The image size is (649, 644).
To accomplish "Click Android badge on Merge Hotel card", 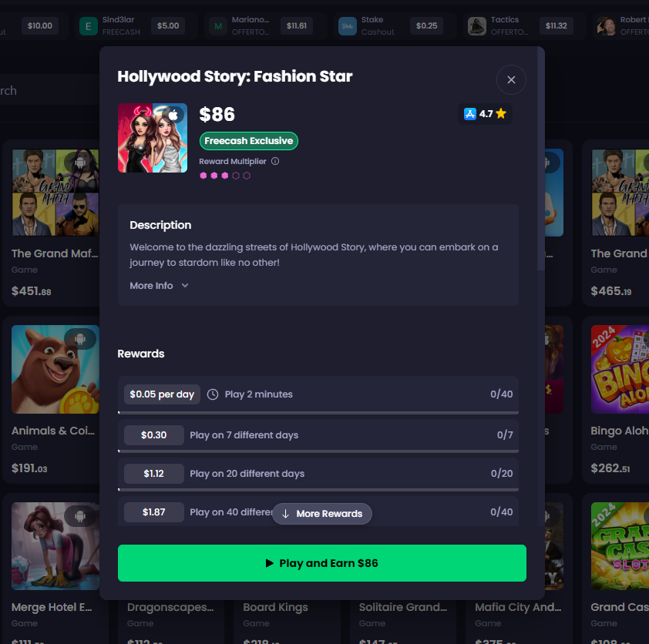I will pos(80,516).
